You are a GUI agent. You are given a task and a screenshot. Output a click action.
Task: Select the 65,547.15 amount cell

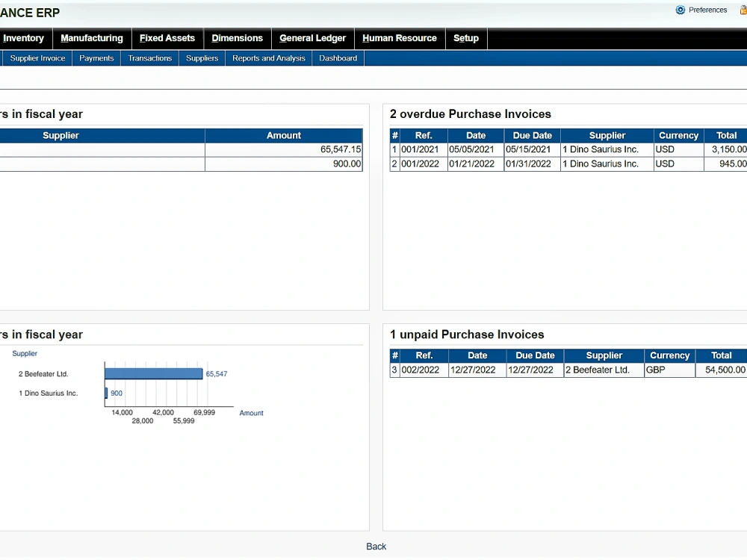point(284,149)
